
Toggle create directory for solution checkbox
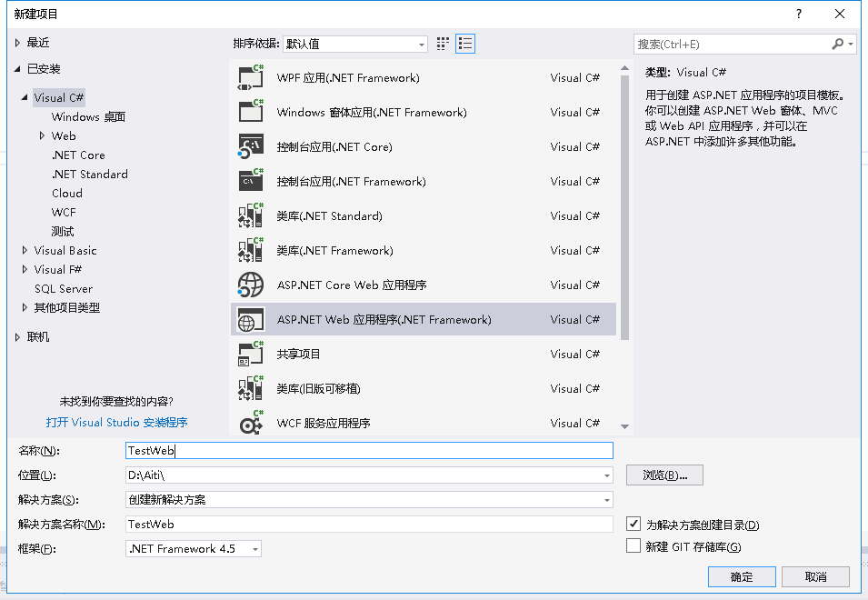(634, 524)
